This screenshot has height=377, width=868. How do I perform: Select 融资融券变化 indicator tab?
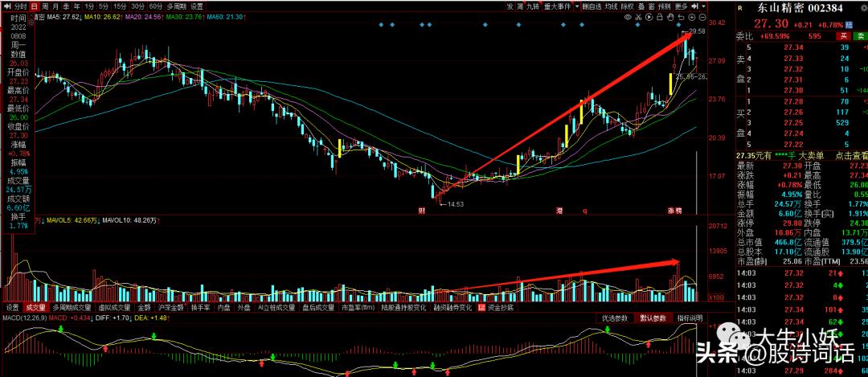(452, 307)
